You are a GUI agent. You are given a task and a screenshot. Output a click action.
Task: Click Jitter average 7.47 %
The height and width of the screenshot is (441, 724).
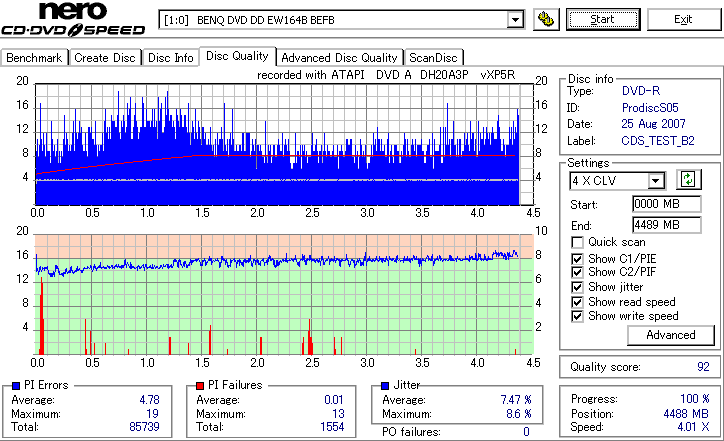coord(516,400)
